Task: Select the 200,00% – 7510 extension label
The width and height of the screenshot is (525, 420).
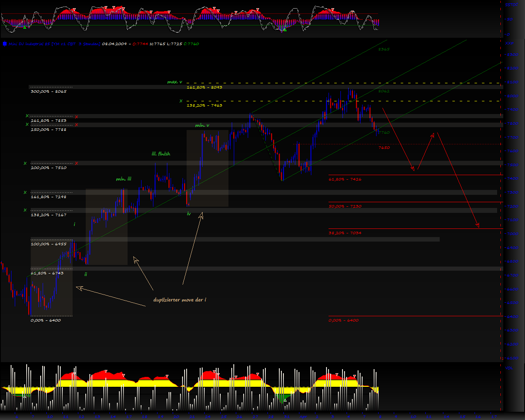Action: pyautogui.click(x=48, y=168)
